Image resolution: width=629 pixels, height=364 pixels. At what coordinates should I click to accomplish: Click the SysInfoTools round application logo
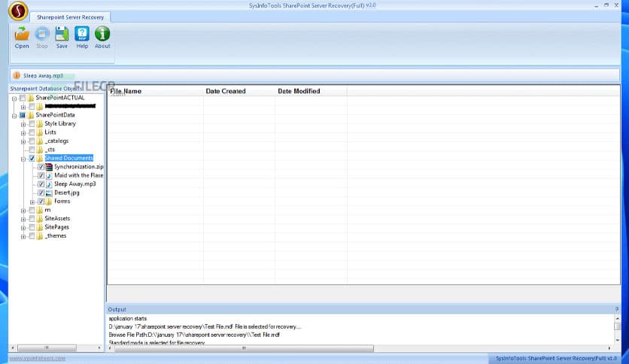click(18, 11)
